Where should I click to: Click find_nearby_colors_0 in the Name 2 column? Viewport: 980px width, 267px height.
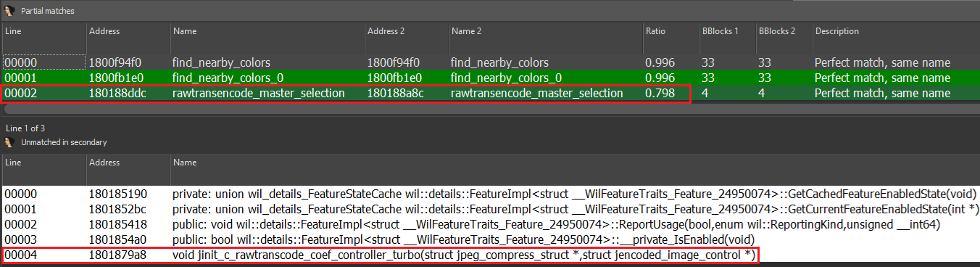tap(506, 78)
